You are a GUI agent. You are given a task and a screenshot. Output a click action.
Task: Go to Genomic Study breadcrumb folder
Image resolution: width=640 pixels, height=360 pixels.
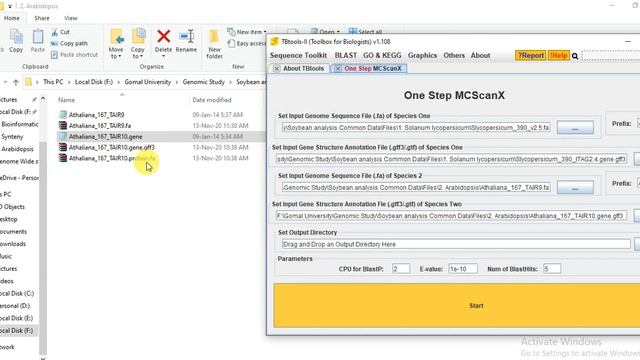pyautogui.click(x=204, y=82)
